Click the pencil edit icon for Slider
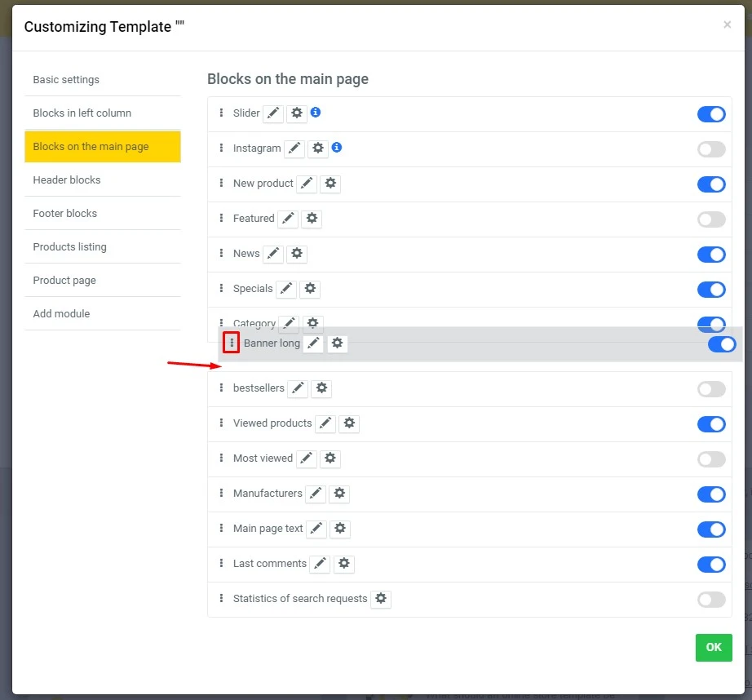The height and width of the screenshot is (700, 752). pyautogui.click(x=273, y=113)
